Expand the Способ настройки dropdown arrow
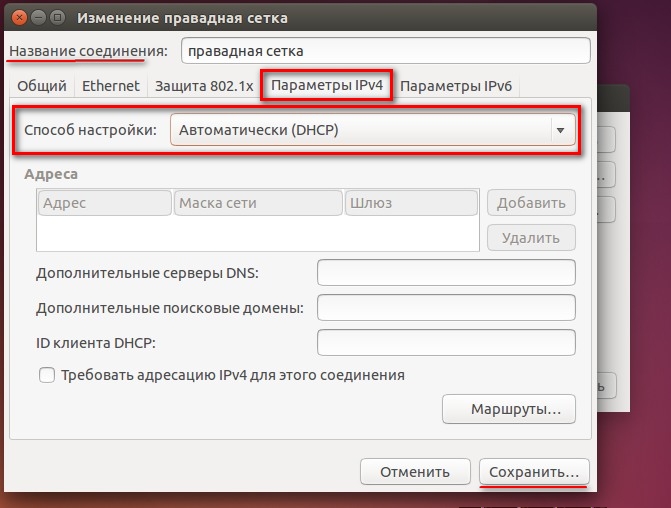Viewport: 671px width, 508px height. point(560,130)
